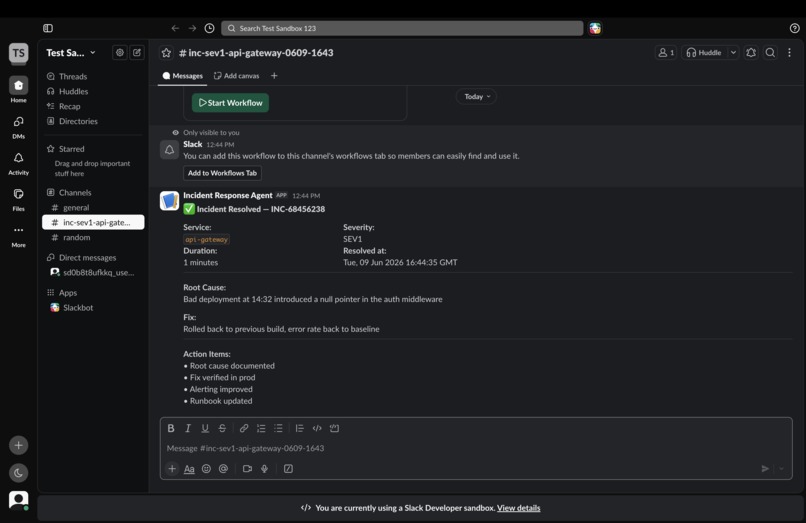Click the message input field

(x=475, y=448)
